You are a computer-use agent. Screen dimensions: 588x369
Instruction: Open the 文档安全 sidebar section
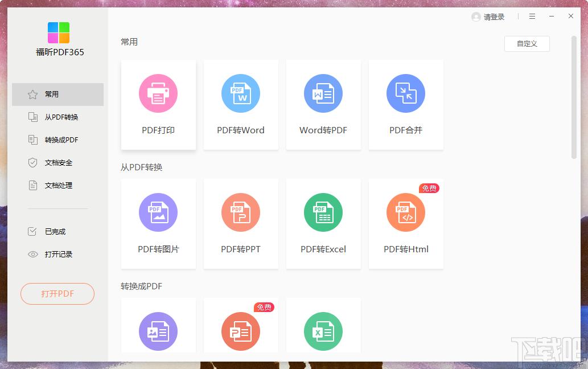click(x=57, y=163)
